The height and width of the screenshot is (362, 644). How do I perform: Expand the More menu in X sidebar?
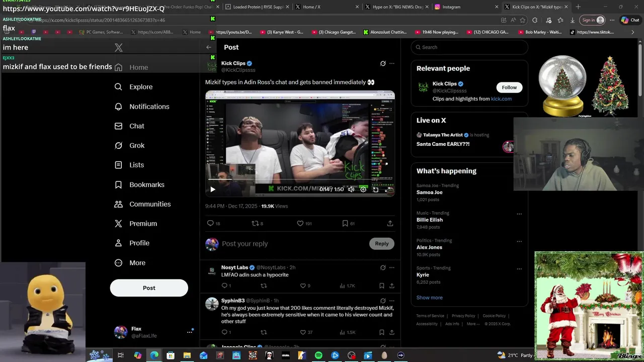pyautogui.click(x=130, y=262)
